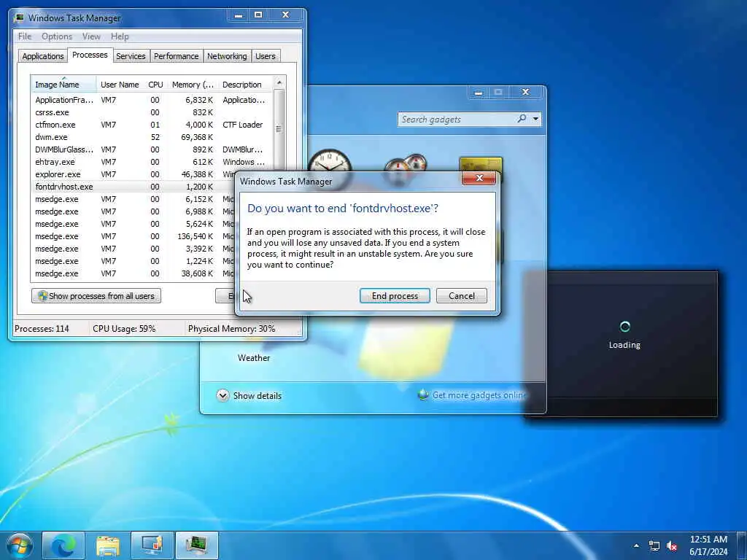Viewport: 747px width, 560px height.
Task: Select the gadgets window taskbar icon
Action: (152, 545)
